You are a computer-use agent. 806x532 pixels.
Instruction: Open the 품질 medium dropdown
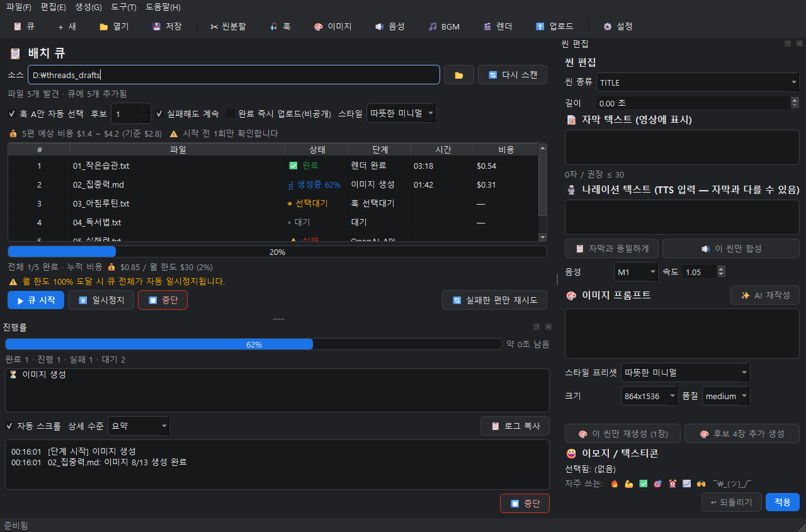coord(726,396)
